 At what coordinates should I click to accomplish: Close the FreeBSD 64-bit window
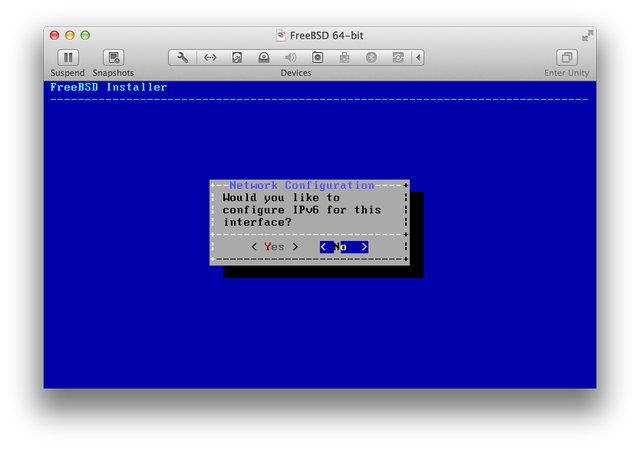[54, 36]
